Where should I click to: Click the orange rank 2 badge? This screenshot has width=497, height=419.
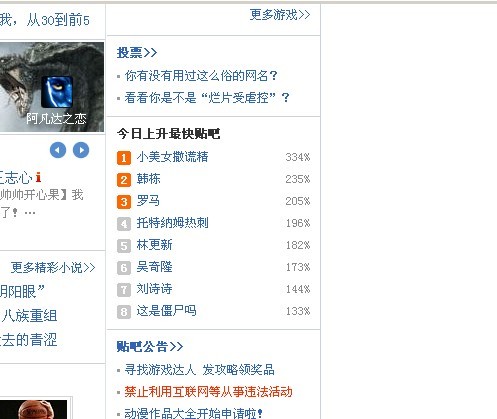pyautogui.click(x=124, y=180)
